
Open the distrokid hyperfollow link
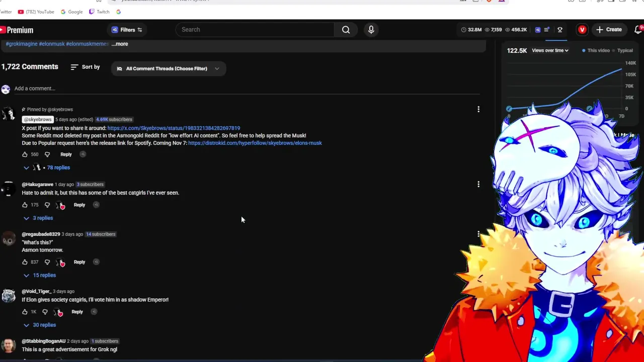(x=255, y=143)
